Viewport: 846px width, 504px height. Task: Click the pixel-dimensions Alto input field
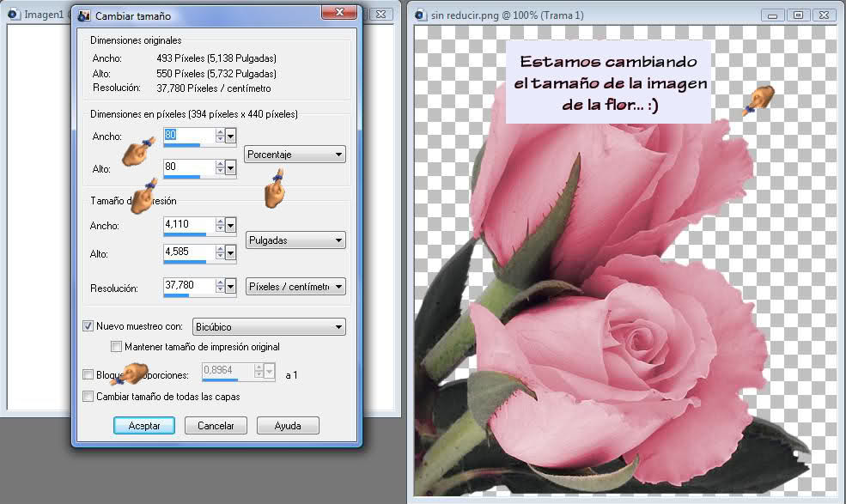point(189,167)
